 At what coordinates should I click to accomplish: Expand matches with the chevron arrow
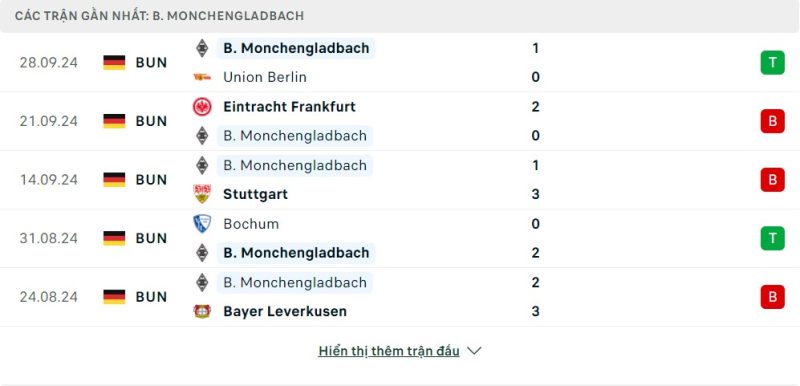(474, 351)
